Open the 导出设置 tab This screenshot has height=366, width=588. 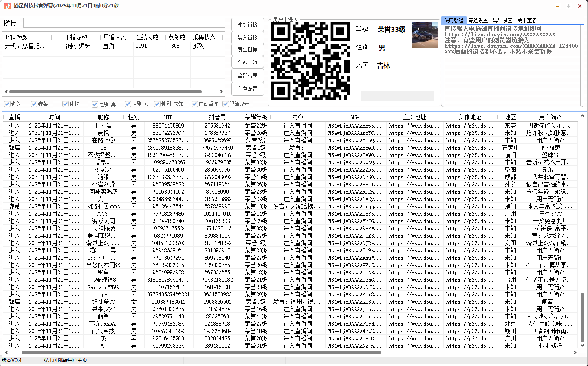[502, 20]
